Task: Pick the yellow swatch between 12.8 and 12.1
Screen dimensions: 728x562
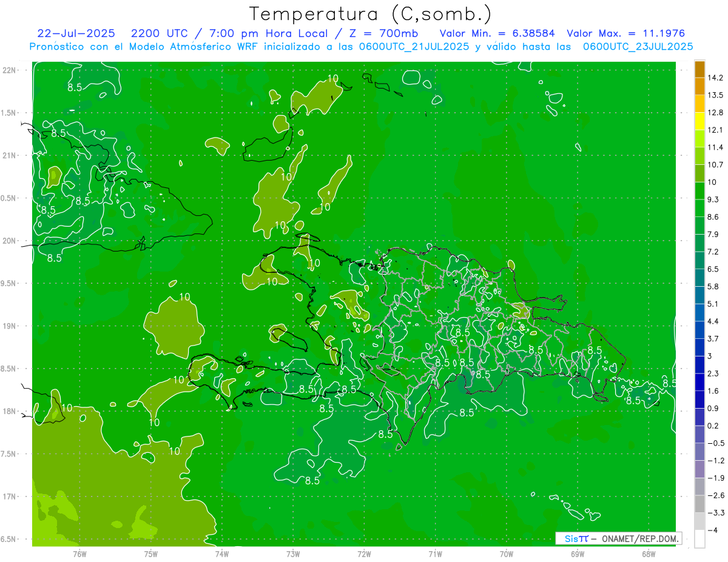Action: [x=699, y=121]
